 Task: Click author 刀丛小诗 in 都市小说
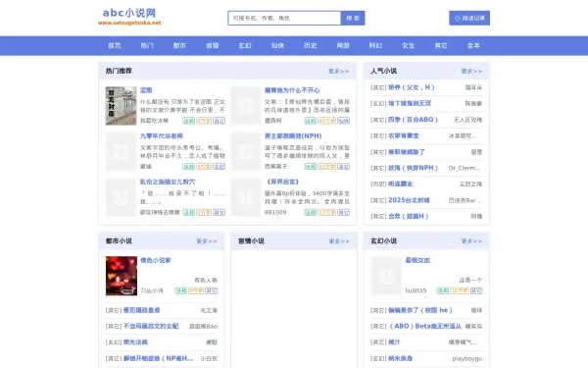pos(152,290)
